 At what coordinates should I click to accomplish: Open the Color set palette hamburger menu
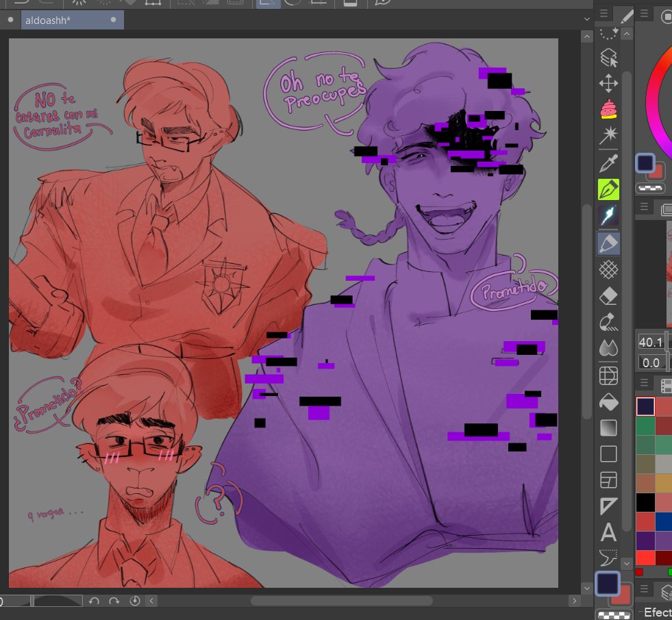[644, 382]
